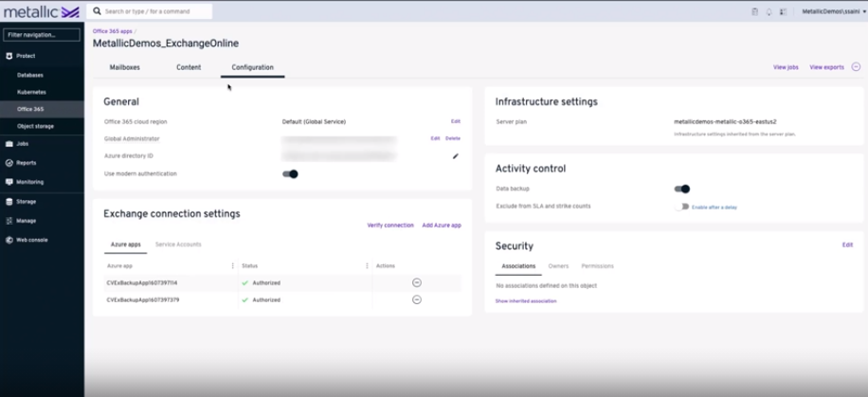Go to Office 365 apps breadcrumb
This screenshot has width=868, height=397.
[x=113, y=31]
